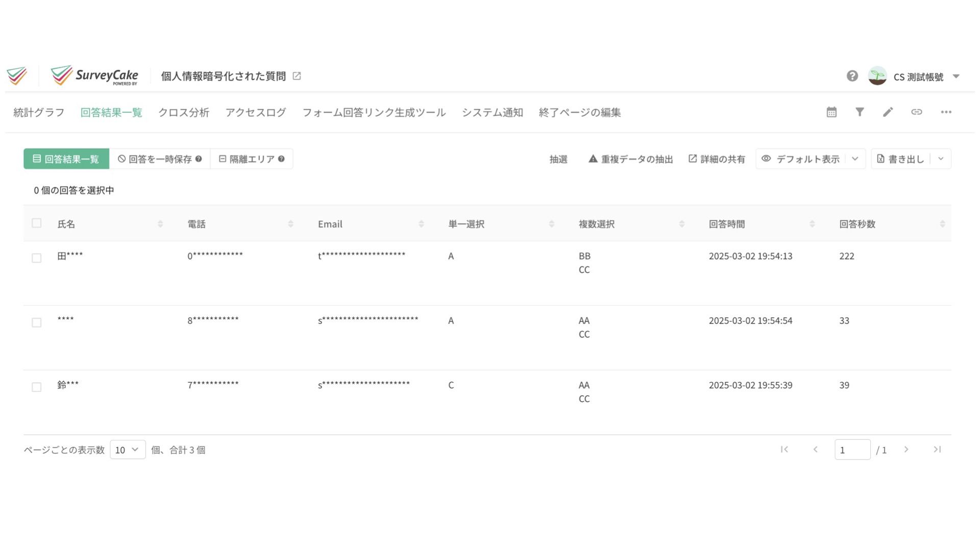Sort by 単一選択 column arrows
Image resolution: width=980 pixels, height=551 pixels.
click(551, 224)
